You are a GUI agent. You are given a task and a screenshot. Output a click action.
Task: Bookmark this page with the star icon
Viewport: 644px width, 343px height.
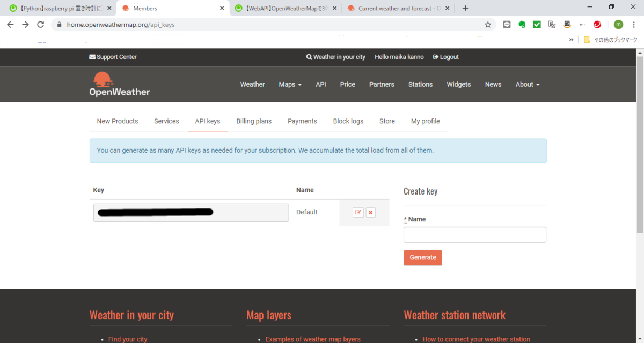[488, 25]
